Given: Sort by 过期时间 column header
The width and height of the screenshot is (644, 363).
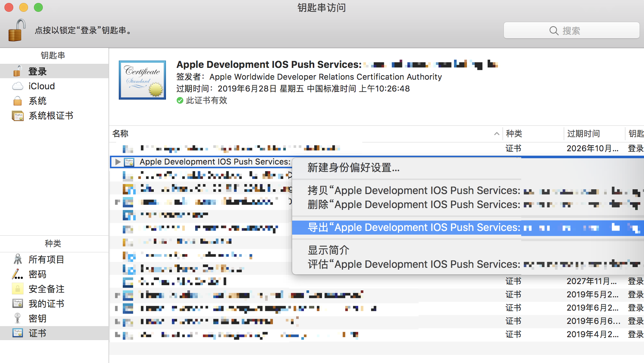Looking at the screenshot, I should pyautogui.click(x=583, y=134).
